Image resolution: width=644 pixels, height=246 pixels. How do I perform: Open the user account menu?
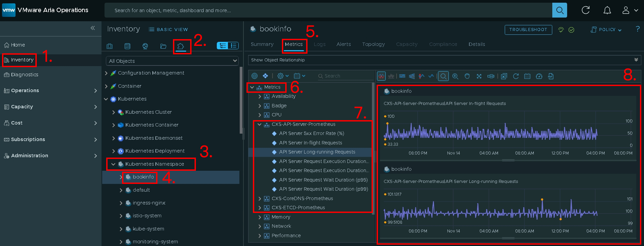(x=630, y=10)
